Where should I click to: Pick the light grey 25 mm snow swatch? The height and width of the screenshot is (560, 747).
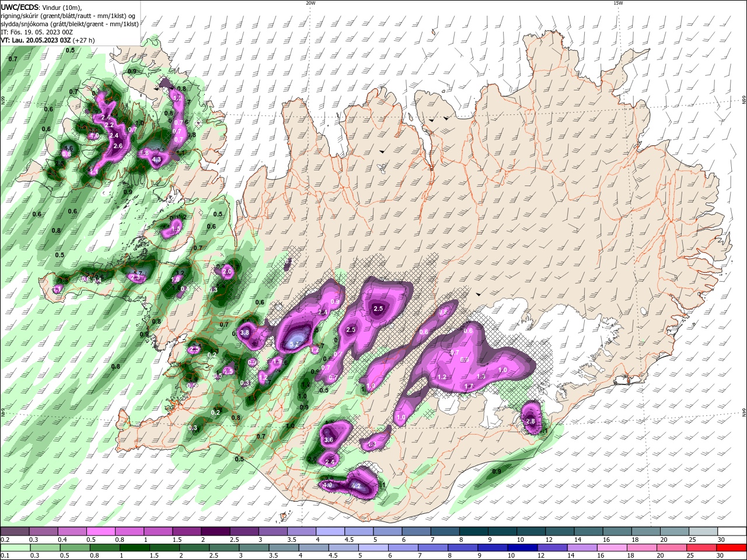[703, 531]
